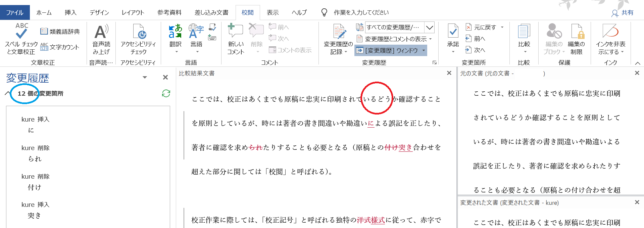
Task: Close 元の文書 pane
Action: pos(637,73)
